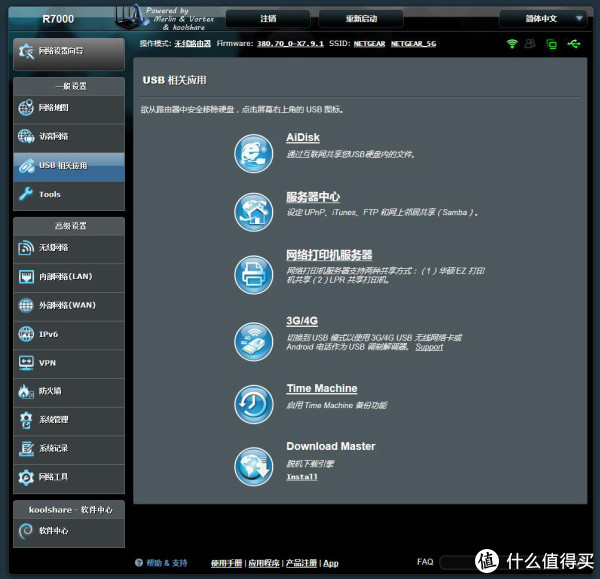Viewport: 600px width, 579px height.
Task: Click the AiDisk globe icon
Action: [253, 153]
